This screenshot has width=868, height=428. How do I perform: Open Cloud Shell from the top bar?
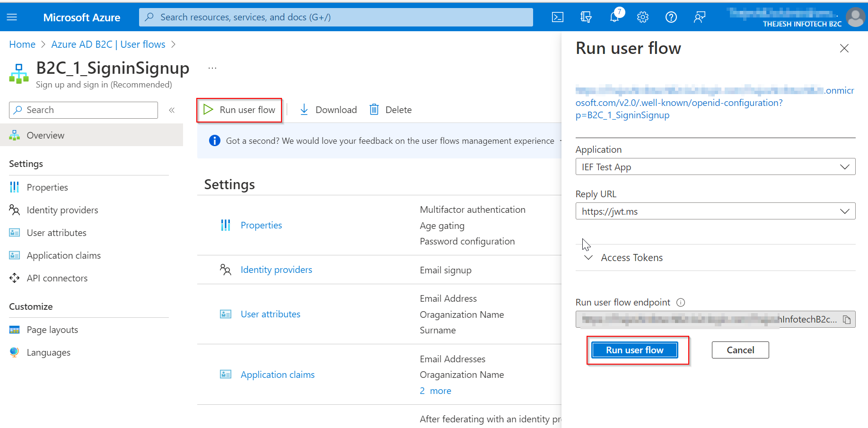pos(558,17)
